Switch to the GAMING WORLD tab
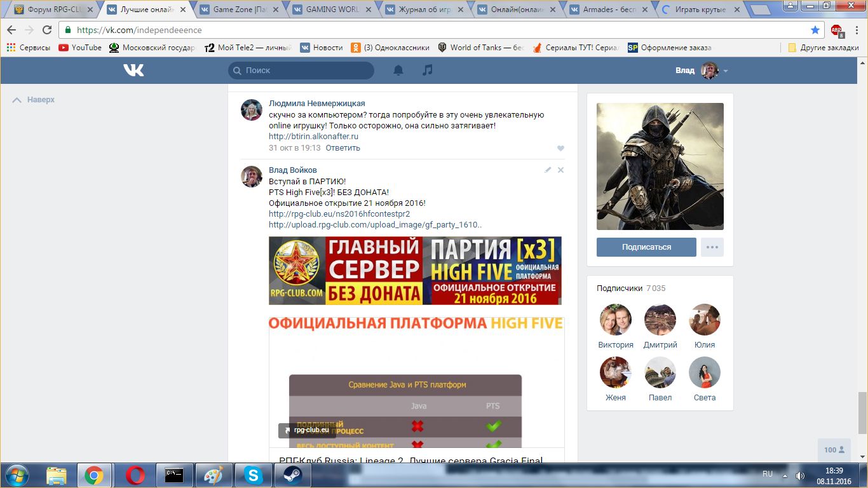The width and height of the screenshot is (868, 488). coord(332,10)
